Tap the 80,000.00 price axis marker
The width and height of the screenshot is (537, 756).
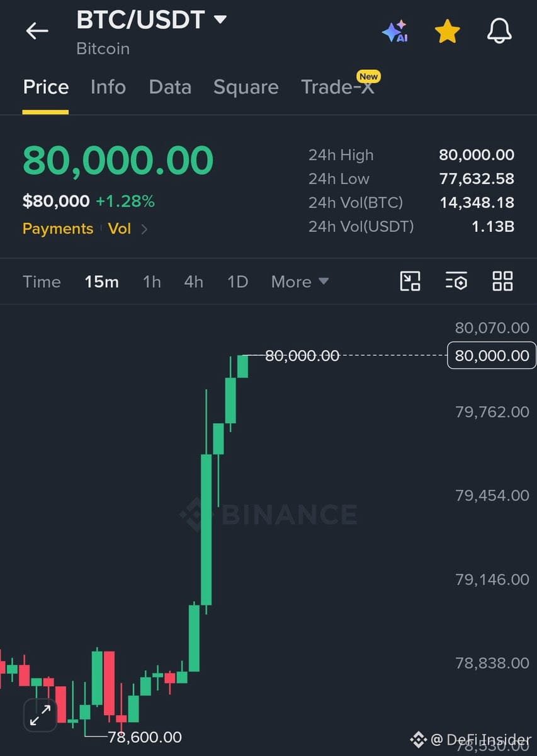point(492,355)
